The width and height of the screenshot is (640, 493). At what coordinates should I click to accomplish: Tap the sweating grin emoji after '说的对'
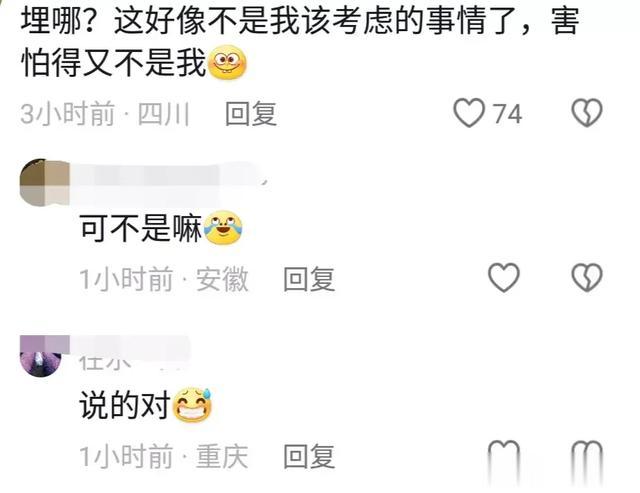(193, 405)
